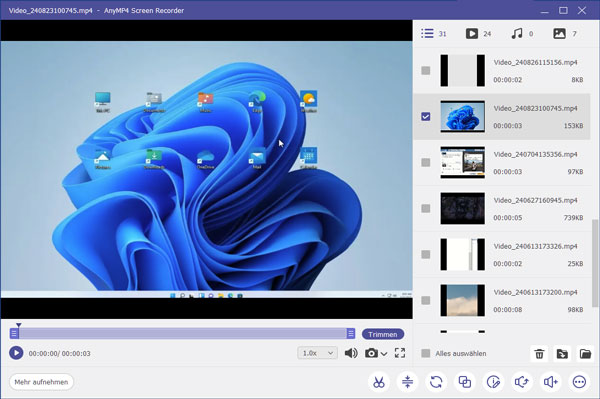The height and width of the screenshot is (399, 600).
Task: Open the 1.0x playback speed dropdown
Action: (317, 353)
